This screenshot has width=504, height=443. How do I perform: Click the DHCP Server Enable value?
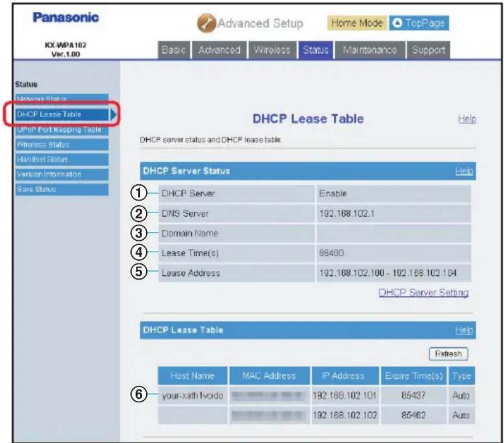pos(333,194)
